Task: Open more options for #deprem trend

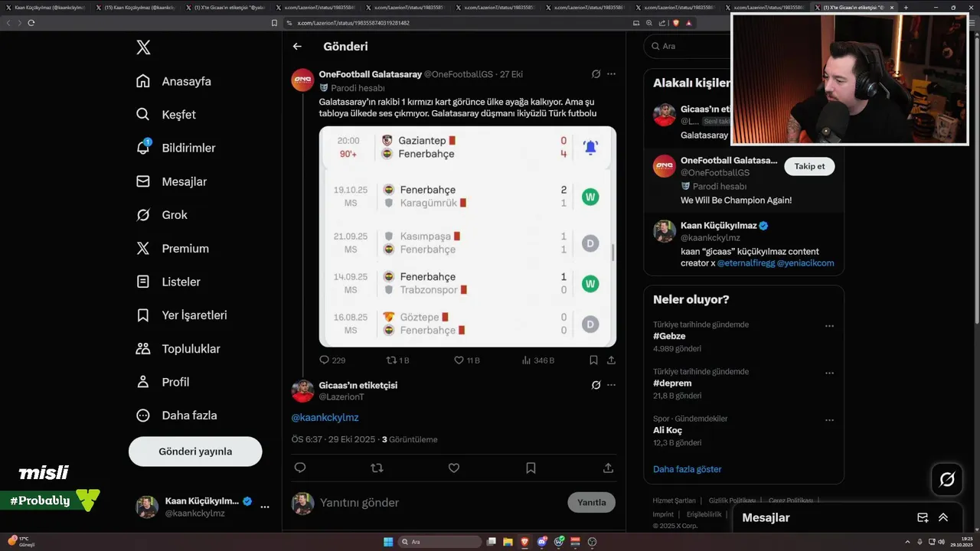Action: [829, 373]
